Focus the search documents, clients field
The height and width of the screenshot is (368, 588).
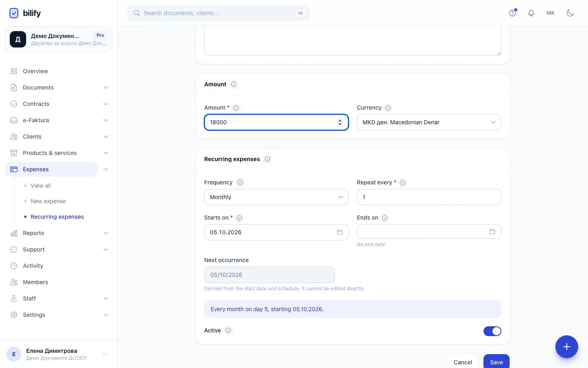coord(219,13)
